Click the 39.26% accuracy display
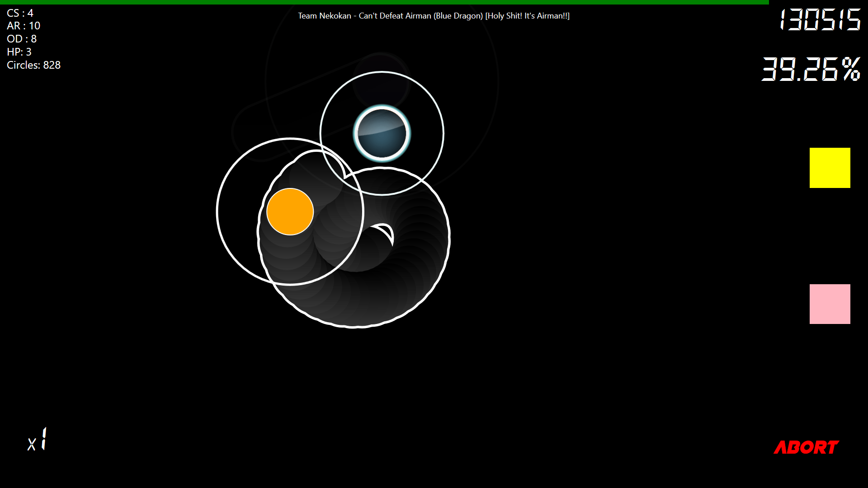868x488 pixels. pyautogui.click(x=811, y=69)
